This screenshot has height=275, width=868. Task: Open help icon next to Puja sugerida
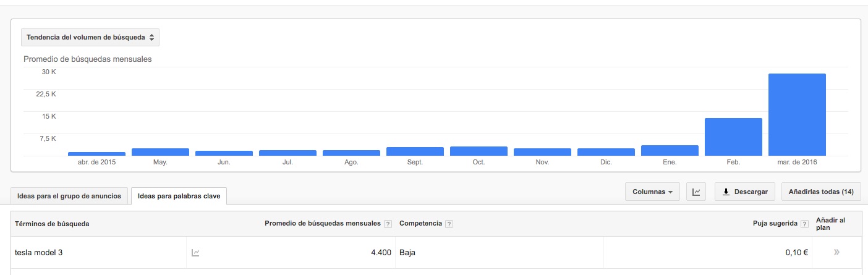(x=804, y=224)
